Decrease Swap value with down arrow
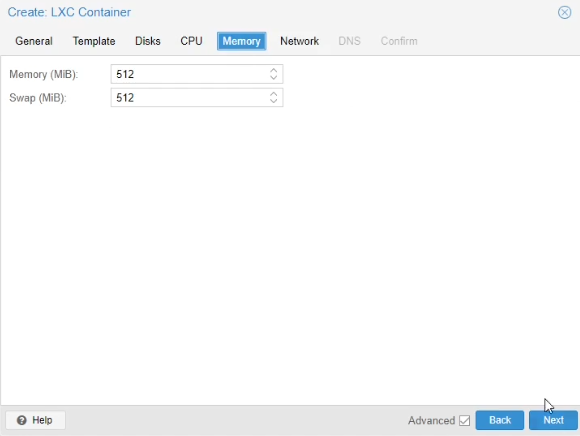Viewport: 580px width, 436px height. point(273,101)
